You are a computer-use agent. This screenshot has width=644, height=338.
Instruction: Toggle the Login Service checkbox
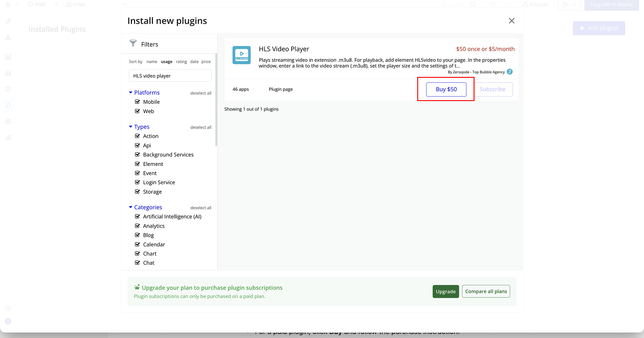[x=138, y=182]
